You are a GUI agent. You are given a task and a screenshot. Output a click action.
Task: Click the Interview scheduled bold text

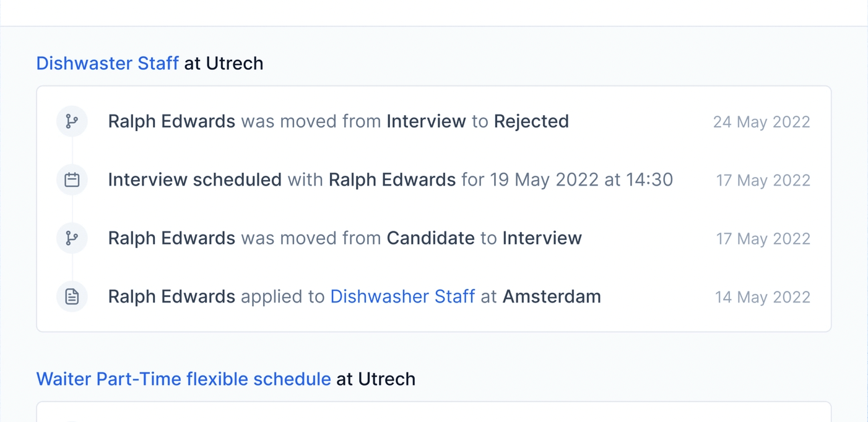[194, 180]
